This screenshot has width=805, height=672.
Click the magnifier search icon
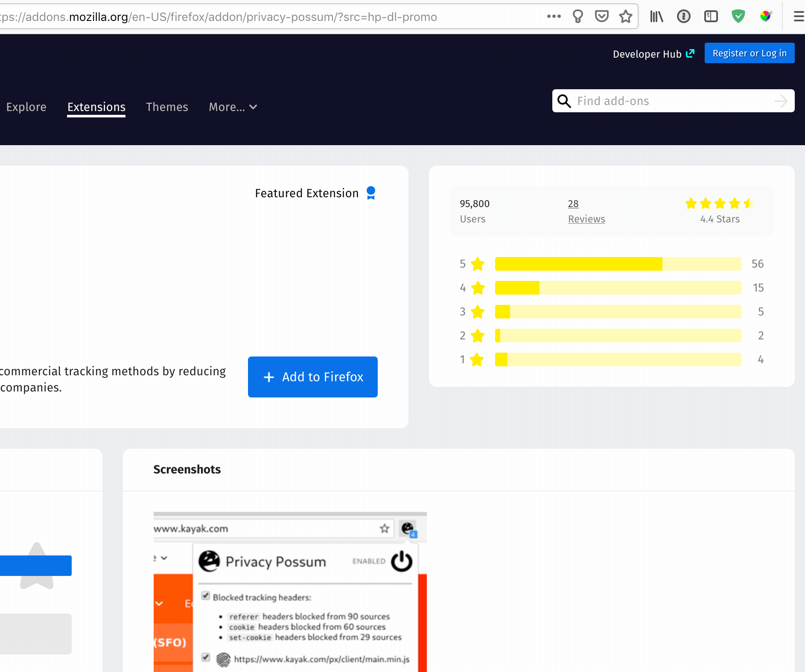click(x=564, y=101)
